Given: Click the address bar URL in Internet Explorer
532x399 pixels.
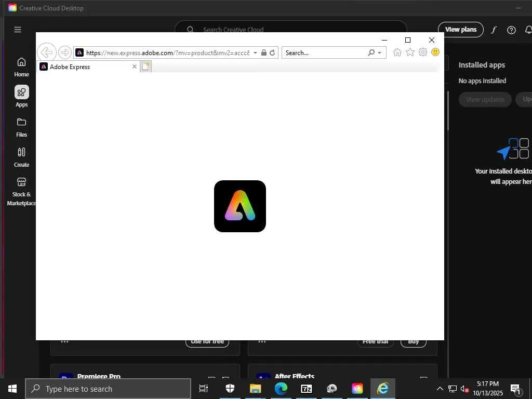Looking at the screenshot, I should pos(168,52).
